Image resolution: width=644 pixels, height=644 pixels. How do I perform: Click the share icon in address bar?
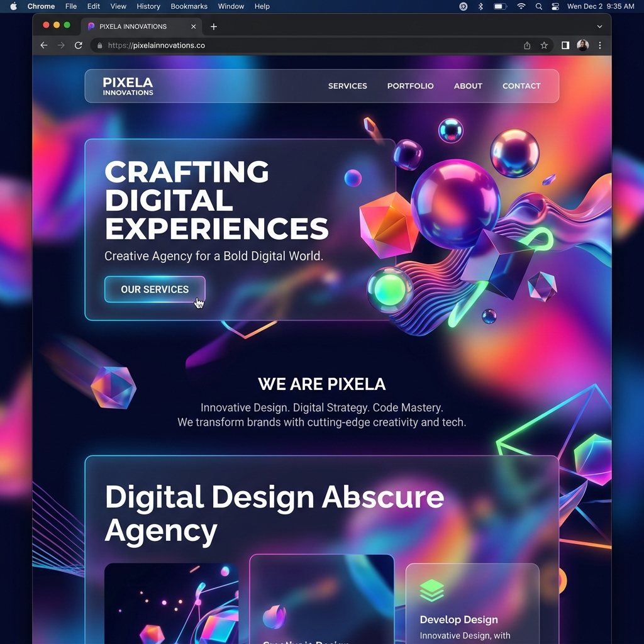pyautogui.click(x=528, y=45)
